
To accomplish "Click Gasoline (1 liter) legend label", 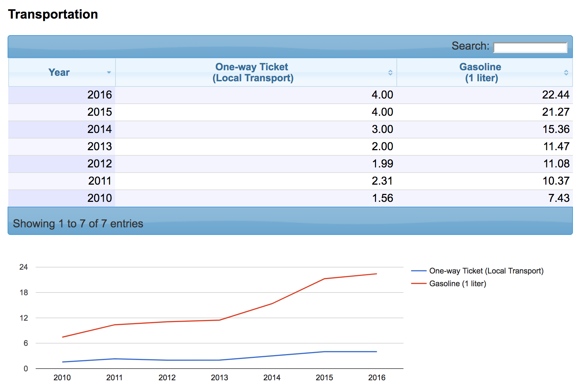I will (457, 284).
